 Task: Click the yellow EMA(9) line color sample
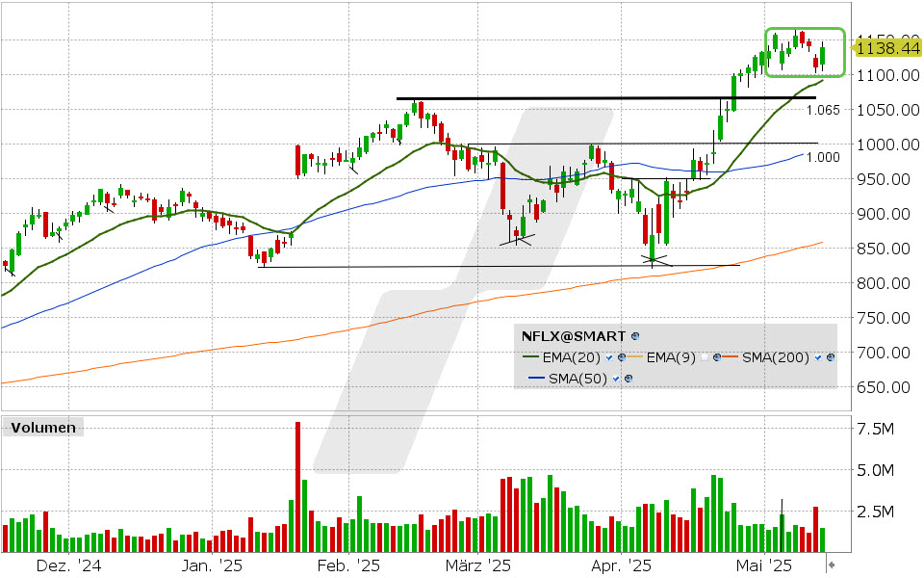coord(635,357)
